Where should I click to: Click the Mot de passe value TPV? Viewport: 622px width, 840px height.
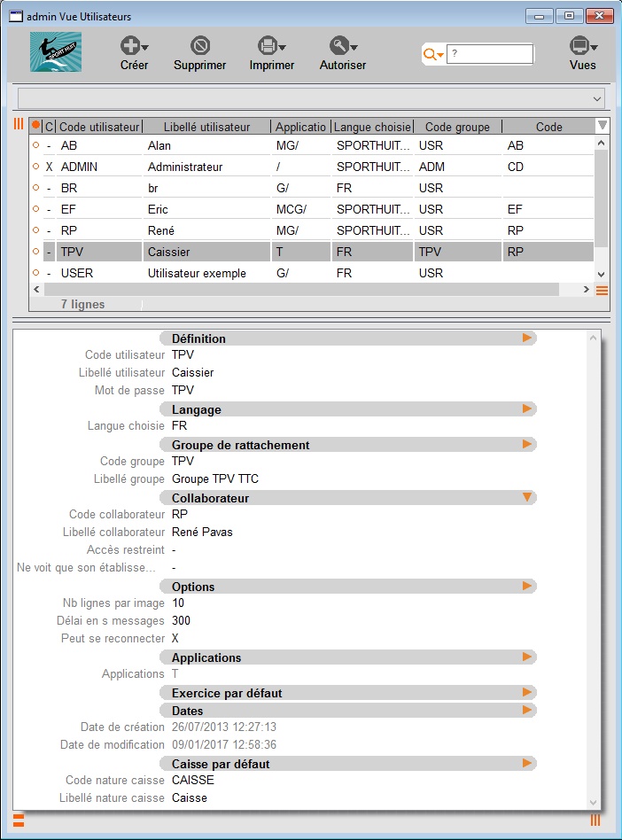pyautogui.click(x=183, y=390)
